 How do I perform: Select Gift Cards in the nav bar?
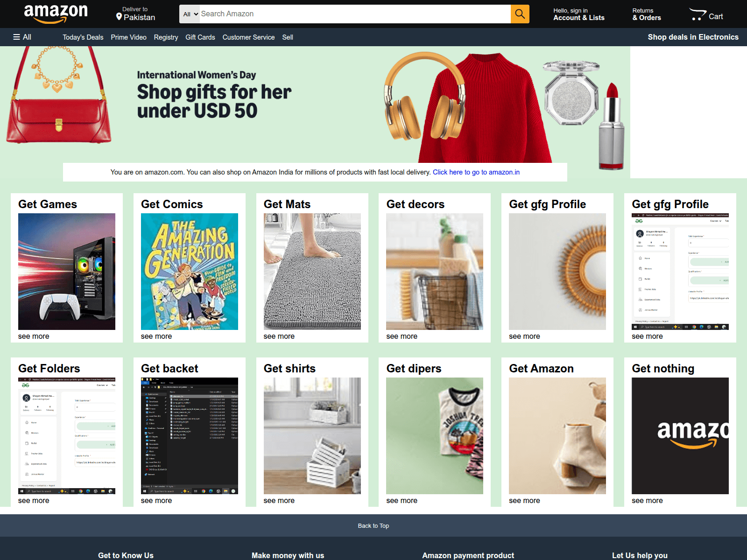tap(200, 37)
